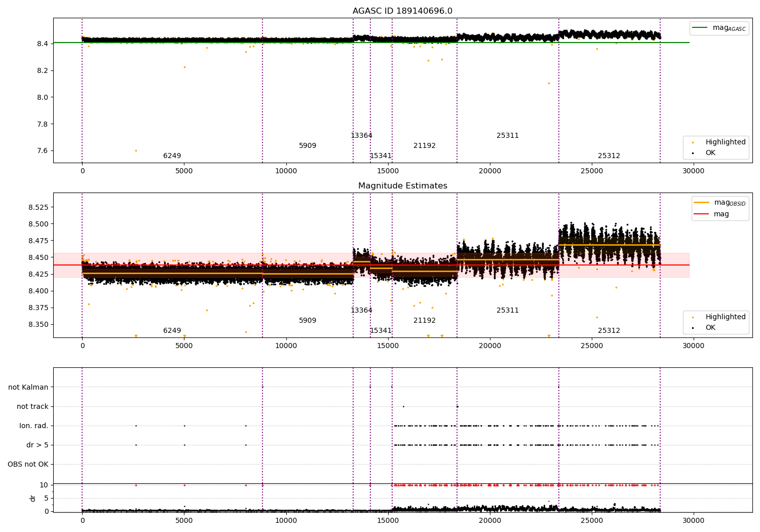
Task: Click obsid label 6249 in the middle plot
Action: 172,331
